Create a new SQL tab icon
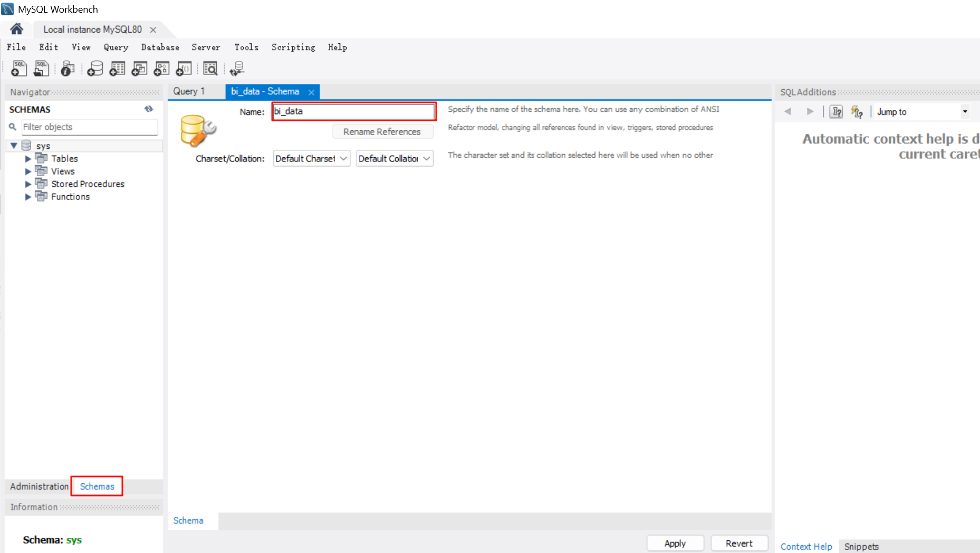The height and width of the screenshot is (553, 980). pyautogui.click(x=19, y=69)
